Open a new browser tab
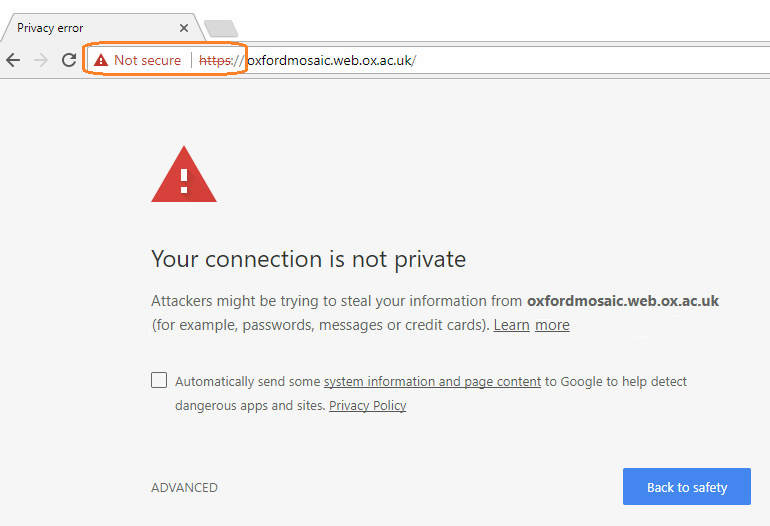 [220, 28]
